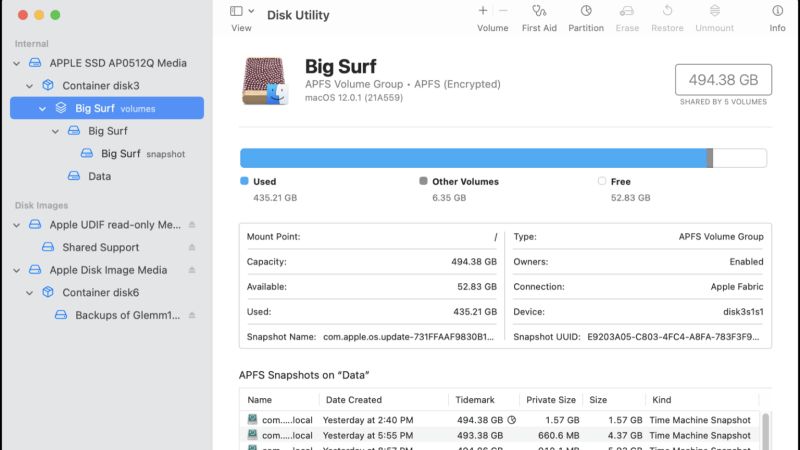Click the clock icon beside 494.38 GB tidemark
800x450 pixels.
(512, 420)
